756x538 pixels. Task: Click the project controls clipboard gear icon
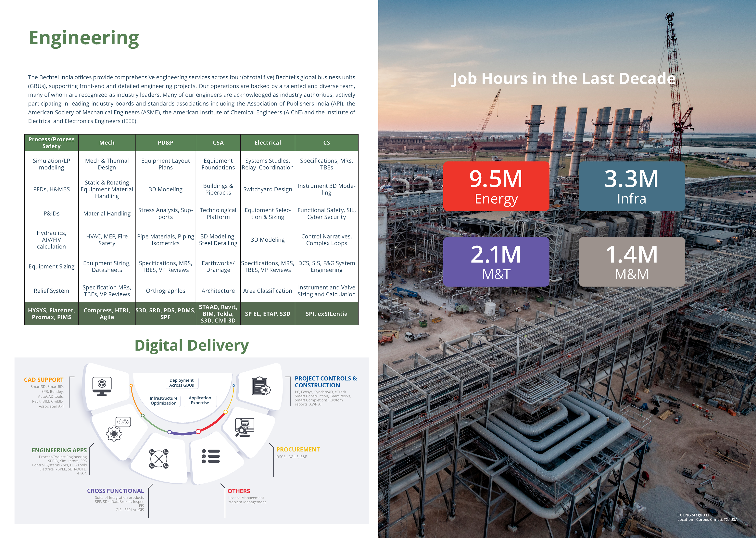click(261, 386)
